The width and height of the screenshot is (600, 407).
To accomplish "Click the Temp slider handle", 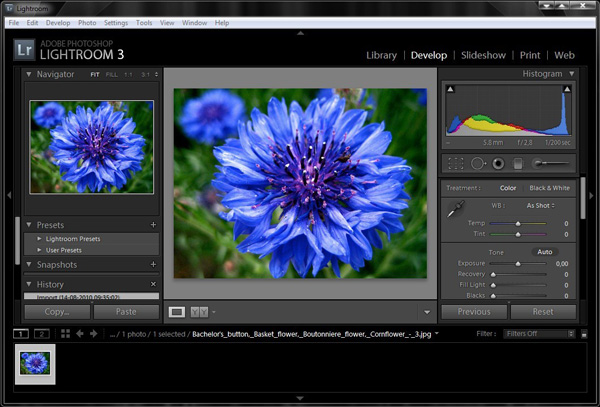I will point(518,223).
